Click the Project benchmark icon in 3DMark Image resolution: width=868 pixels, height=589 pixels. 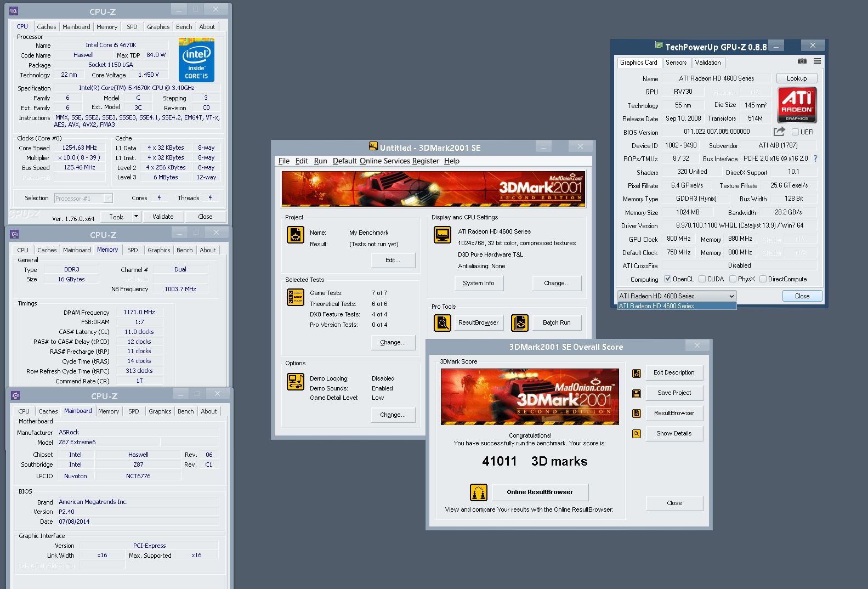pyautogui.click(x=296, y=235)
